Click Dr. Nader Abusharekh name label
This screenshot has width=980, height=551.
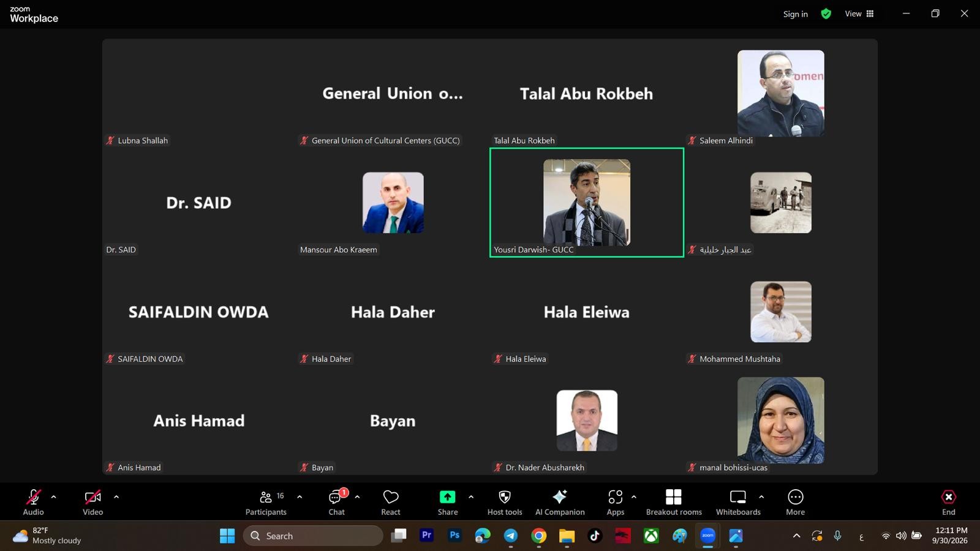pyautogui.click(x=545, y=467)
